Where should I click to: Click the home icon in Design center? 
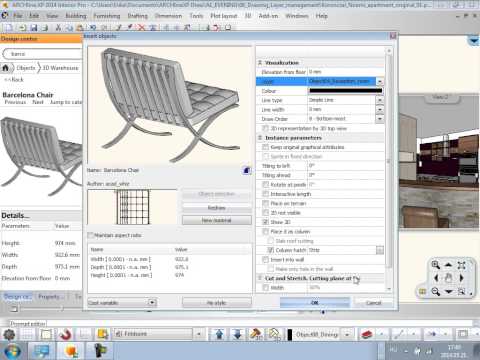[6, 68]
